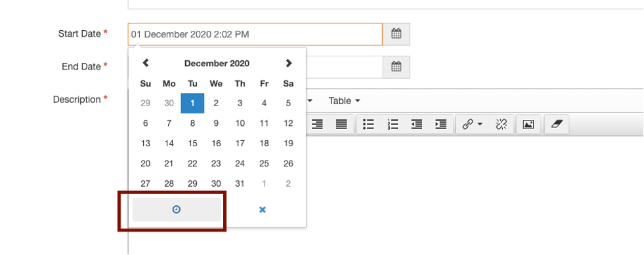Select December 15 in calendar
The image size is (644, 255).
192,144
